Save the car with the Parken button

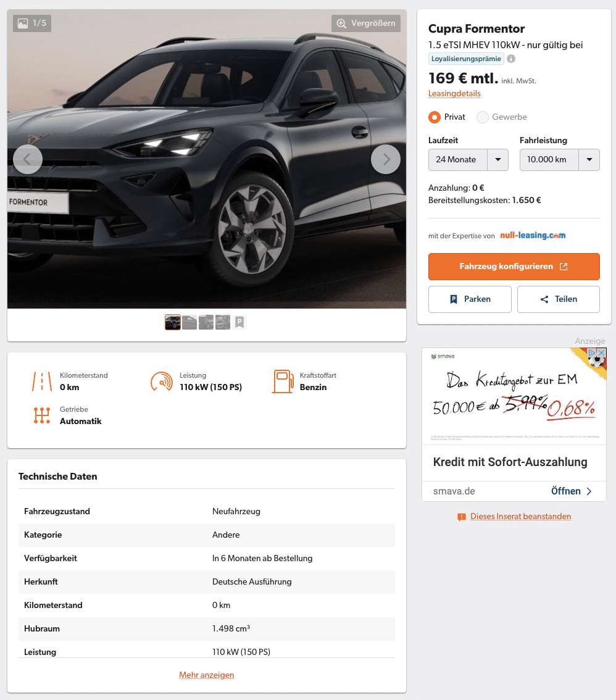point(470,299)
